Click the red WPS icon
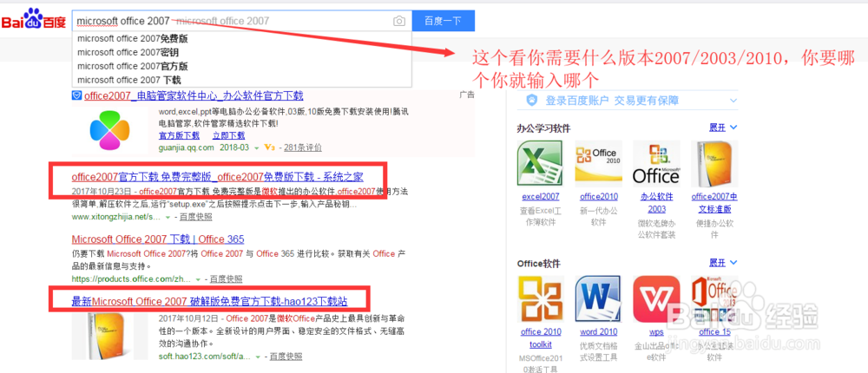Viewport: 868px width, 373px height. pyautogui.click(x=656, y=299)
